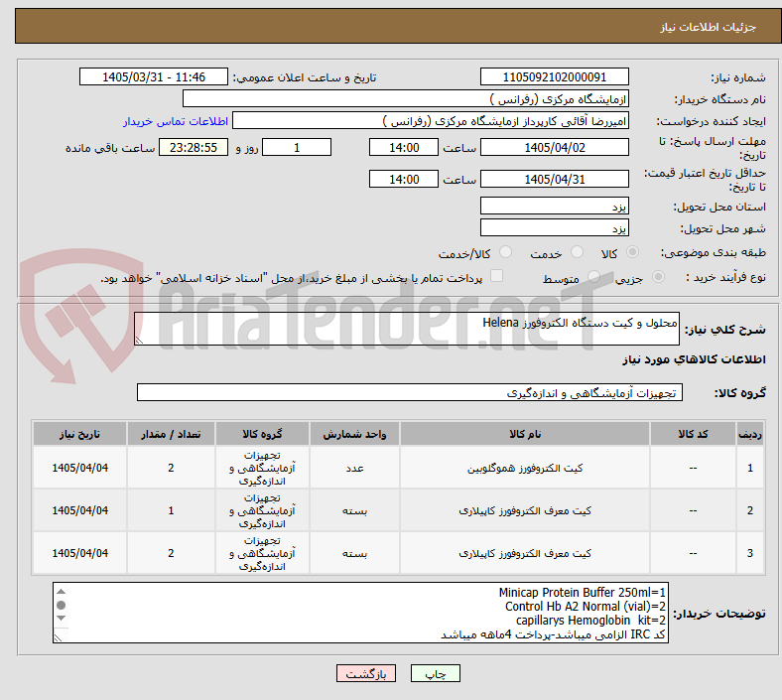Click the گروه کالا column header

click(x=262, y=434)
